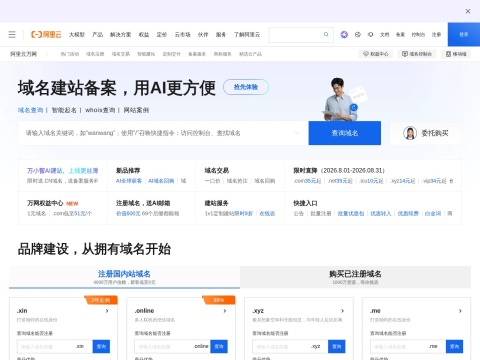The width and height of the screenshot is (480, 360).
Task: Click 查询 button on .me card
Action: tap(455, 346)
